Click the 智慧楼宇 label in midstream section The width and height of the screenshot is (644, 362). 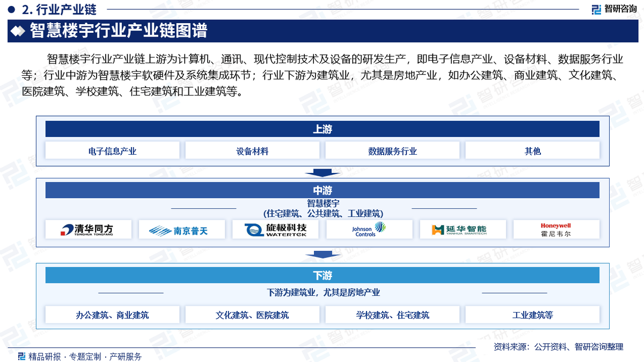[323, 204]
